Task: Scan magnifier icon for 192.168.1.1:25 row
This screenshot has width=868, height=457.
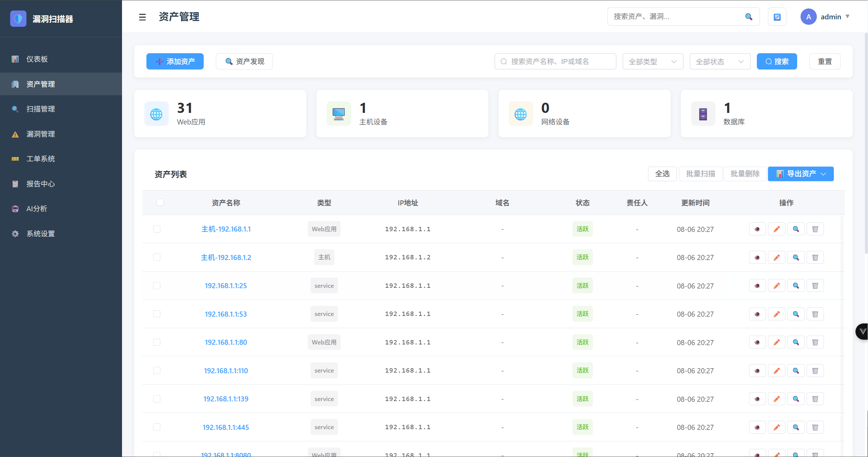Action: point(796,286)
